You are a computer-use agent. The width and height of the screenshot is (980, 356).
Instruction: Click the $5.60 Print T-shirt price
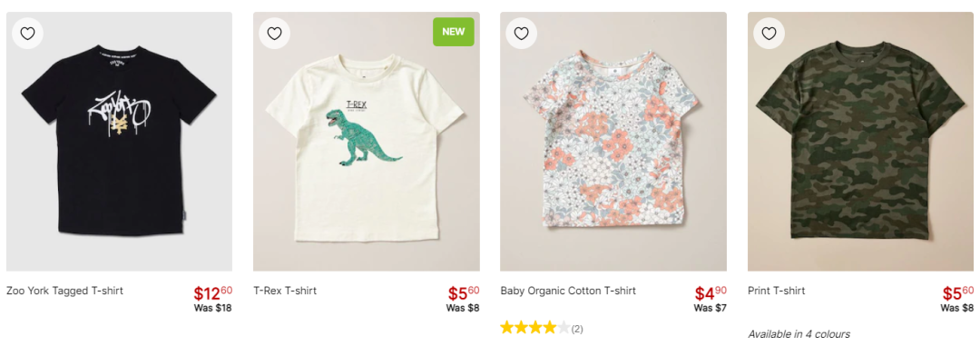[958, 292]
